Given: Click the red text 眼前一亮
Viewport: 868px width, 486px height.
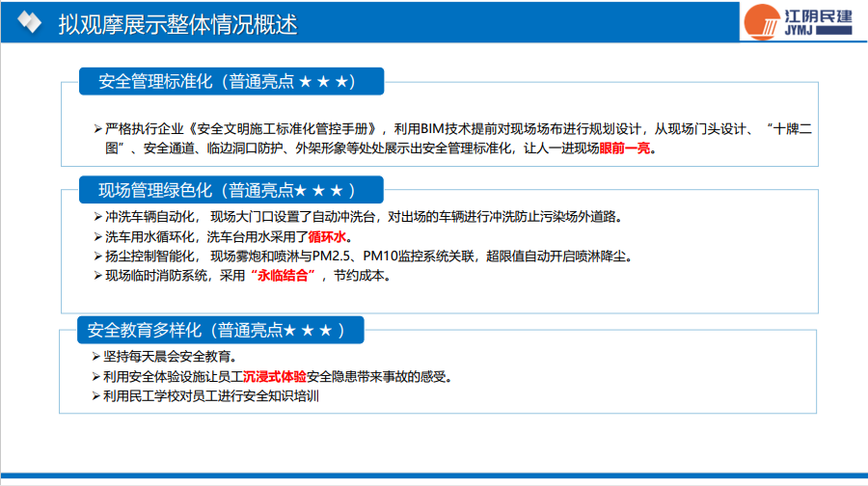Looking at the screenshot, I should 625,148.
